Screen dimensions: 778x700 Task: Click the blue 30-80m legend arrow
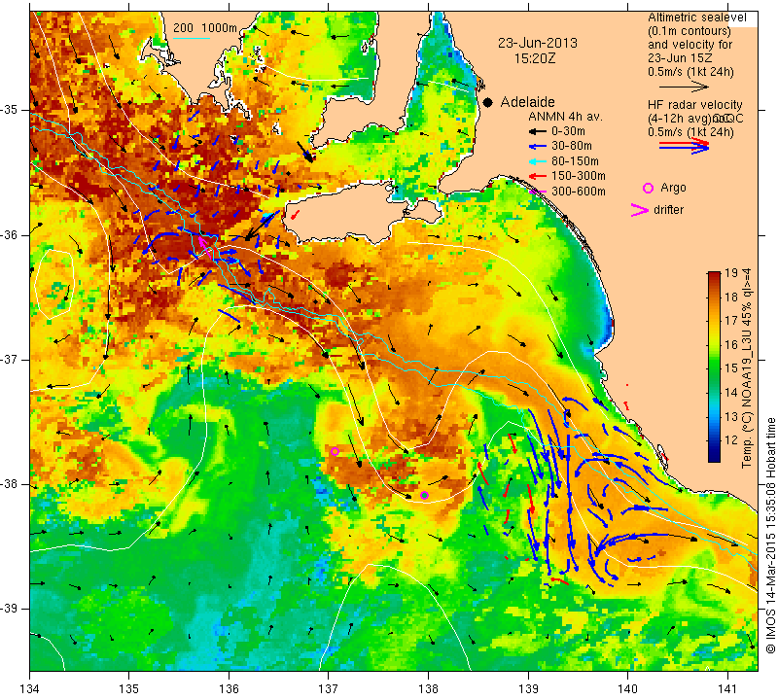[537, 147]
